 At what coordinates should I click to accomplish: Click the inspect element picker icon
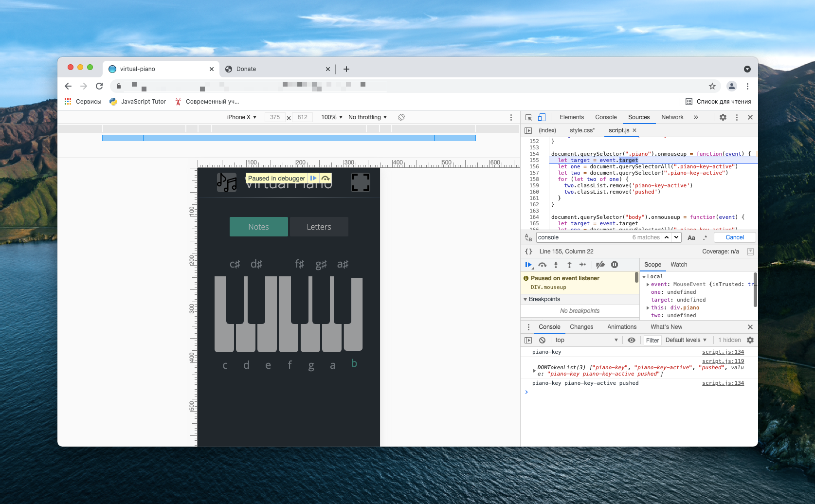pos(528,117)
